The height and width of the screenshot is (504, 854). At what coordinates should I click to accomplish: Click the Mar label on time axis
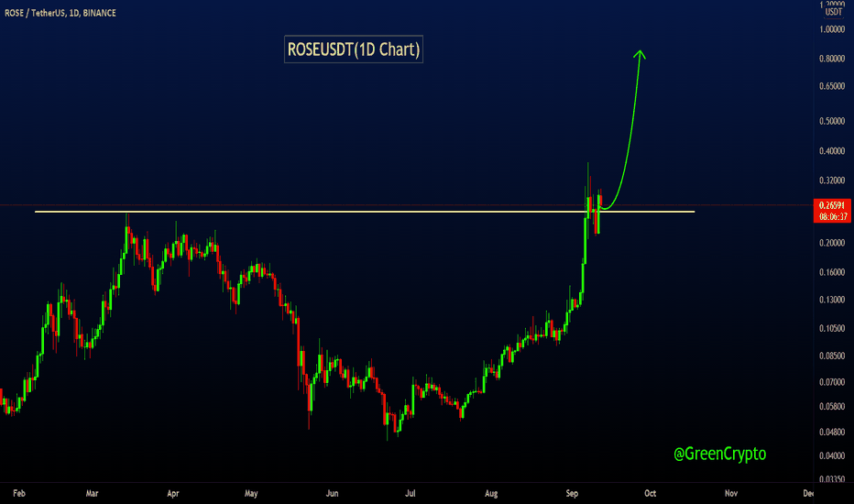(x=92, y=493)
